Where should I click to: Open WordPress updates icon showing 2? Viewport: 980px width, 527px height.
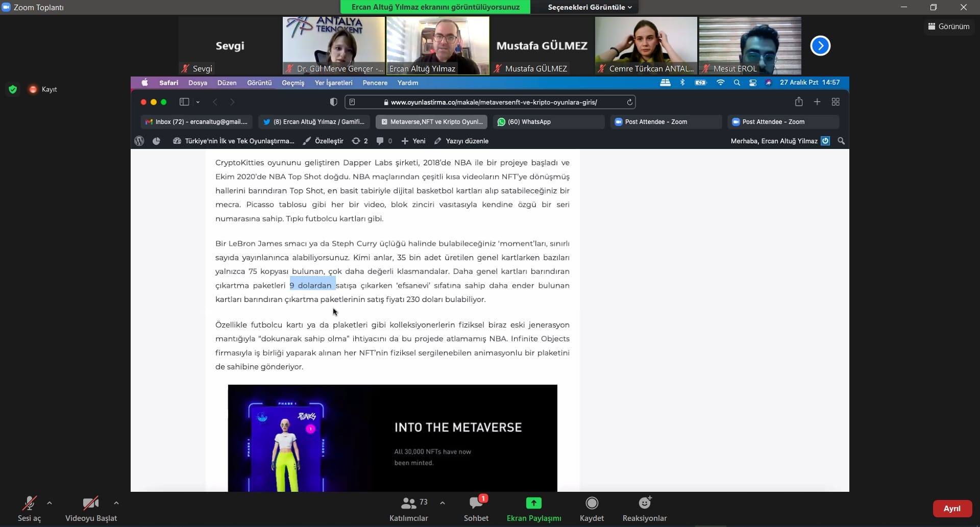point(359,141)
